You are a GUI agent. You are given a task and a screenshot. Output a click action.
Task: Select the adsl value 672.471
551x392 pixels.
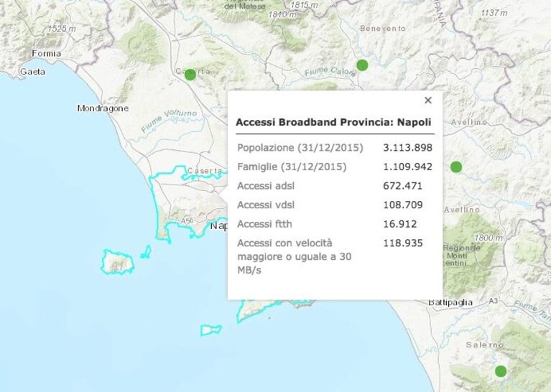403,186
